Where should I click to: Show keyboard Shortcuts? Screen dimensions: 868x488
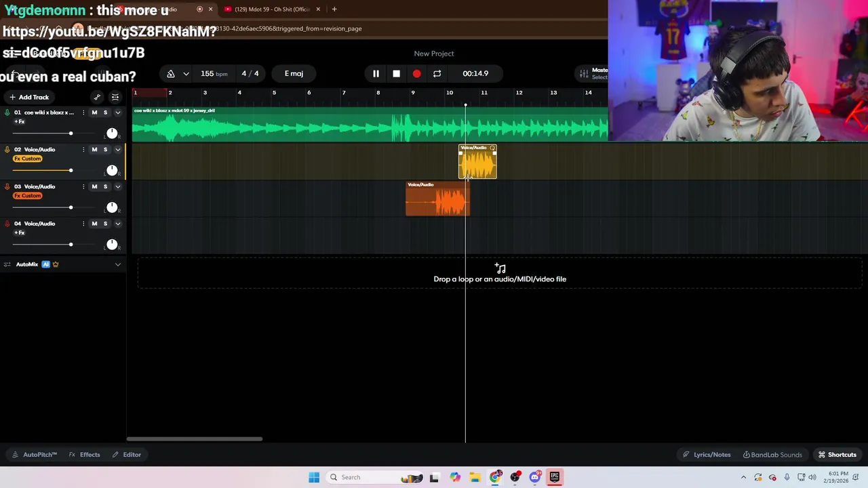click(837, 455)
